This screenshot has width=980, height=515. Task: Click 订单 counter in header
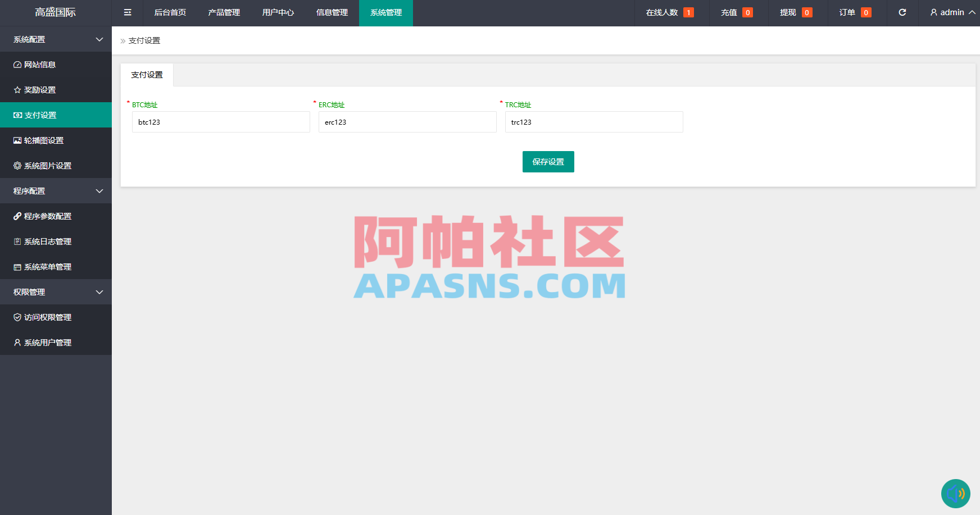(x=855, y=12)
